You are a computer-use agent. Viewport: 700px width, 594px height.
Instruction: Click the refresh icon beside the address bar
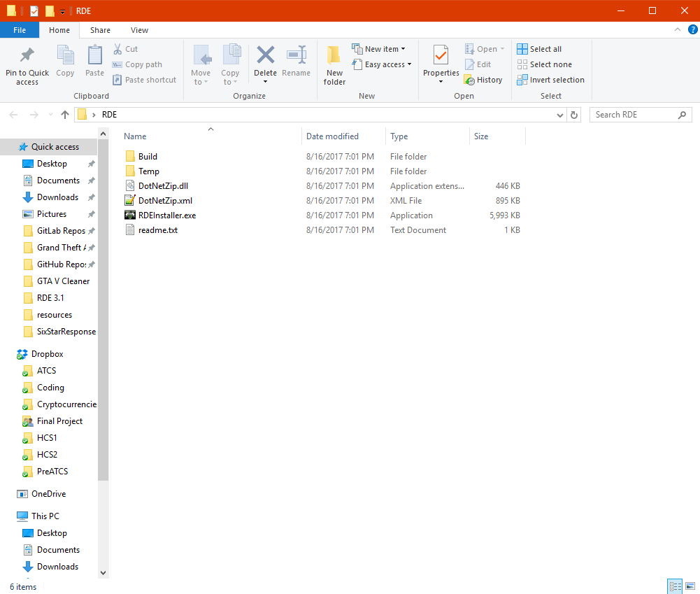(574, 115)
